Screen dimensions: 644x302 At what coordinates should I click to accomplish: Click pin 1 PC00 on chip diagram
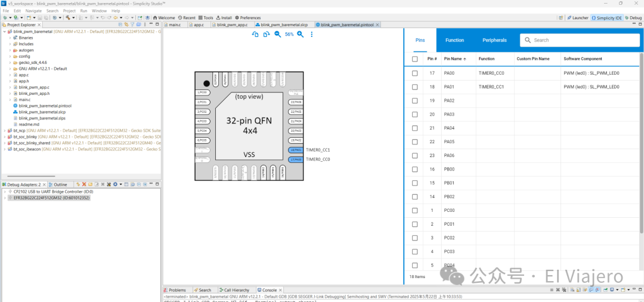click(203, 93)
